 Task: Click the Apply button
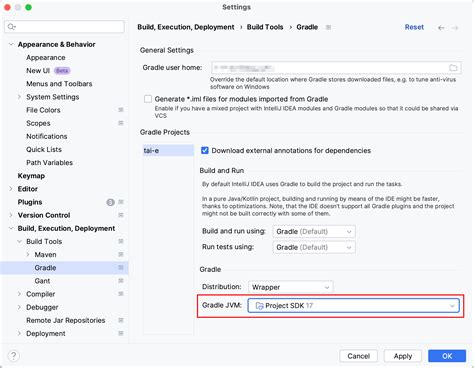coord(403,356)
